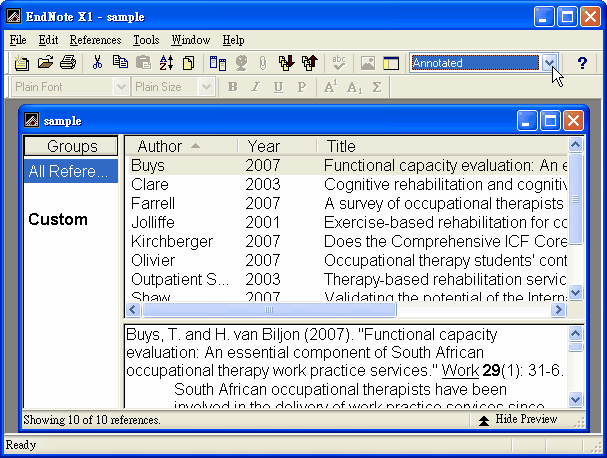Toggle Bold formatting button
This screenshot has height=458, width=607.
point(233,87)
